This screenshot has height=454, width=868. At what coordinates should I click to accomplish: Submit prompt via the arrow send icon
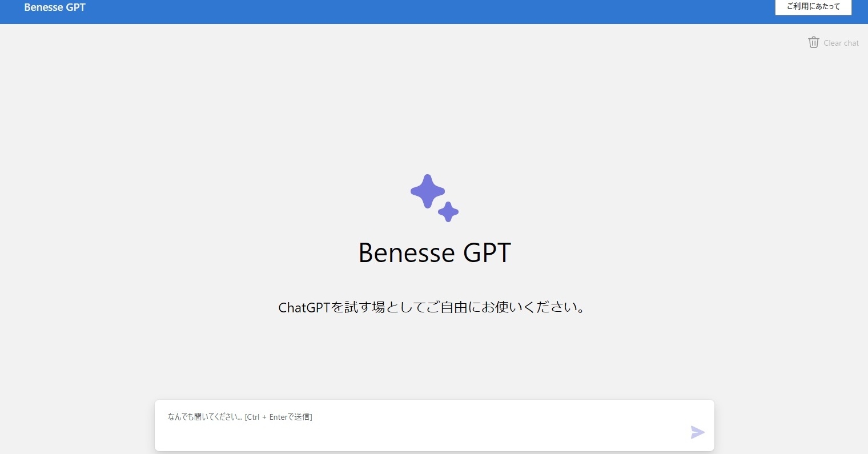[697, 432]
